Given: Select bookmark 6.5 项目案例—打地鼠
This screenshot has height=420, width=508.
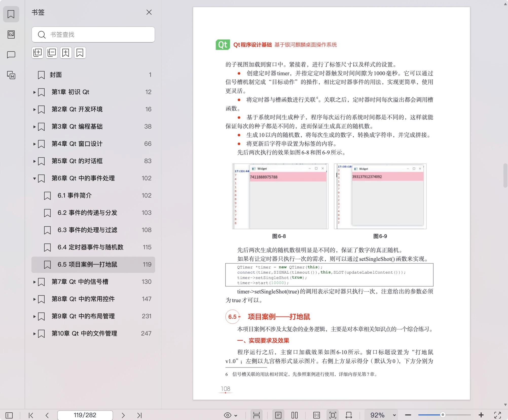Looking at the screenshot, I should (x=93, y=265).
